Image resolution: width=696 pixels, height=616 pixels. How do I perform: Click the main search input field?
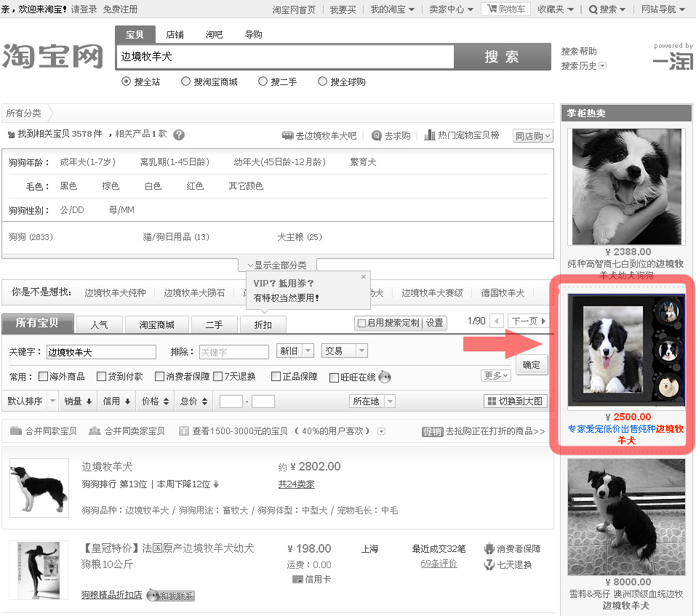click(285, 57)
